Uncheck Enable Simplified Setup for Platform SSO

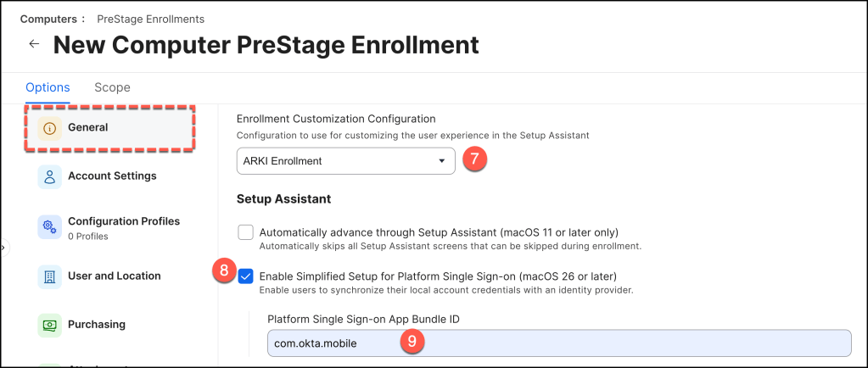click(246, 276)
